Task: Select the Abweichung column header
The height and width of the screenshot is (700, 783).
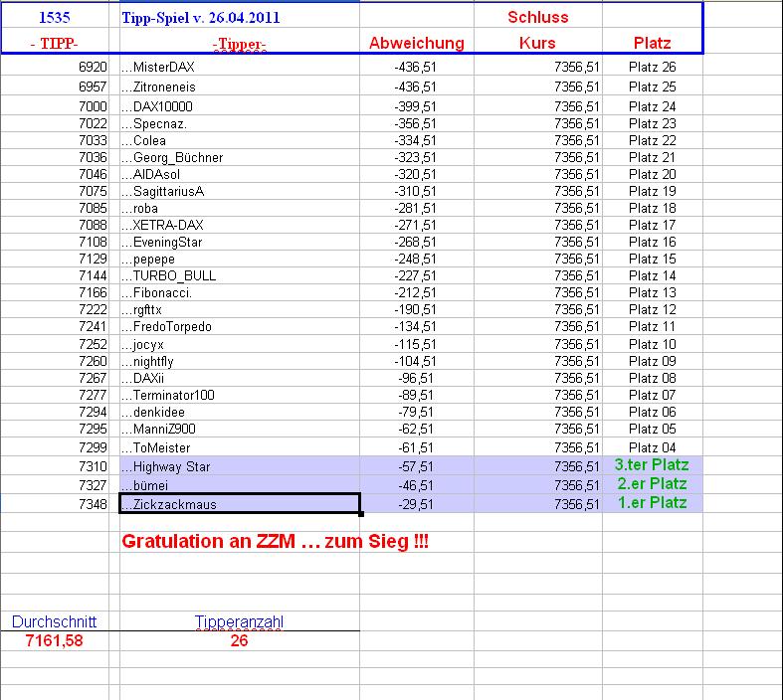Action: [x=417, y=43]
